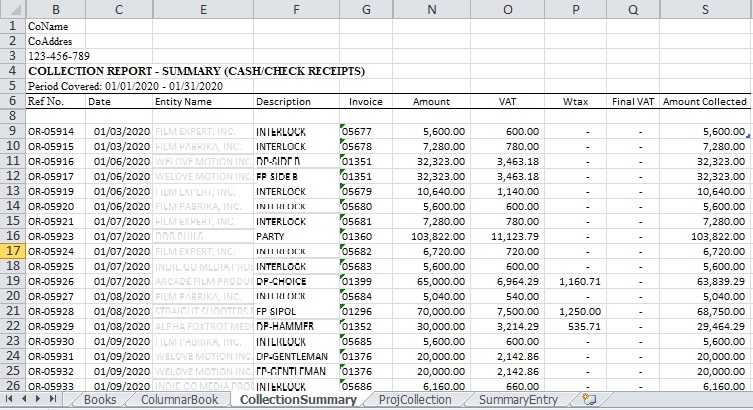This screenshot has width=753, height=410.
Task: Click the Amount Collected header cell
Action: point(705,101)
